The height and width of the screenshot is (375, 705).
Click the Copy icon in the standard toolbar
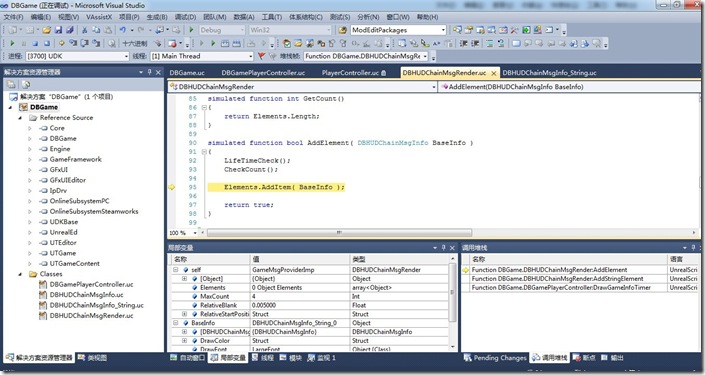[x=96, y=30]
